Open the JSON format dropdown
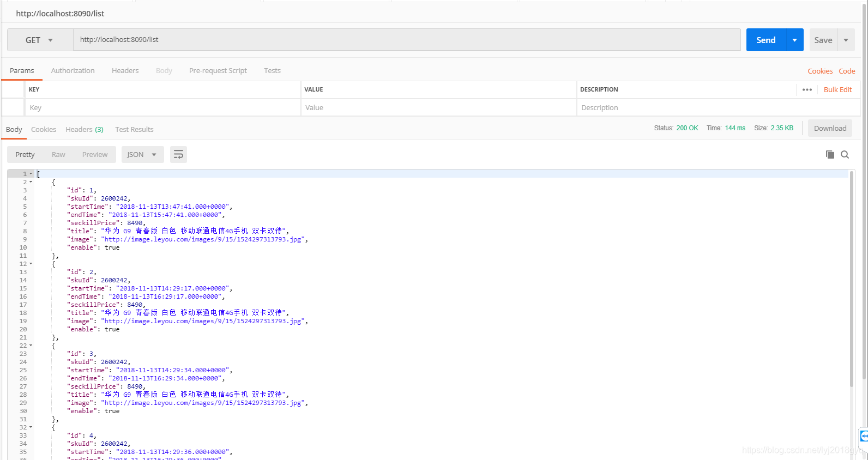 pyautogui.click(x=142, y=155)
